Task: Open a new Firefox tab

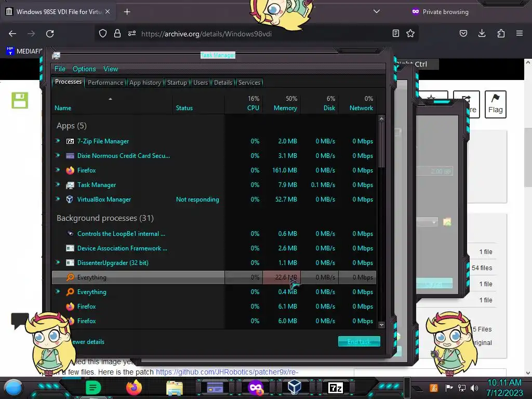Action: click(127, 12)
